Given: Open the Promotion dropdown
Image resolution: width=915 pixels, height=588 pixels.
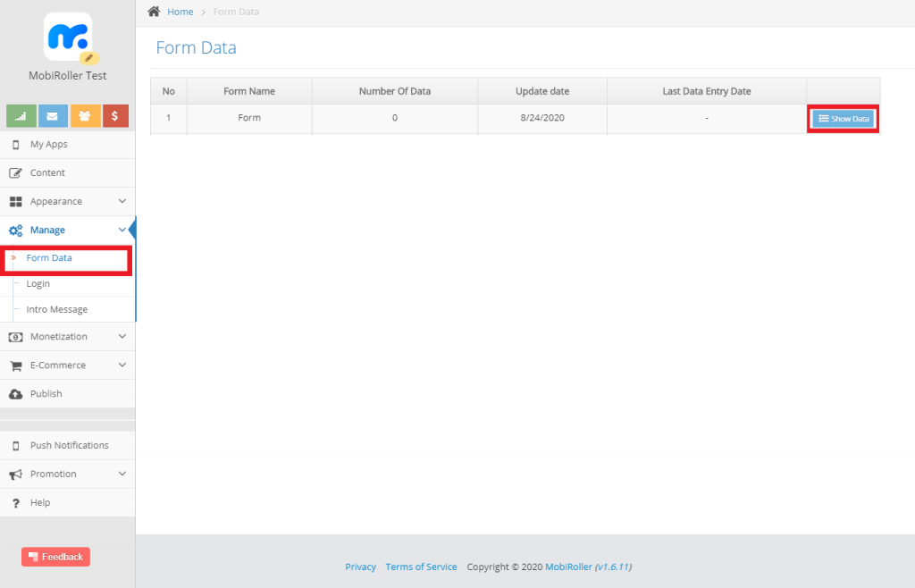Looking at the screenshot, I should pos(123,473).
